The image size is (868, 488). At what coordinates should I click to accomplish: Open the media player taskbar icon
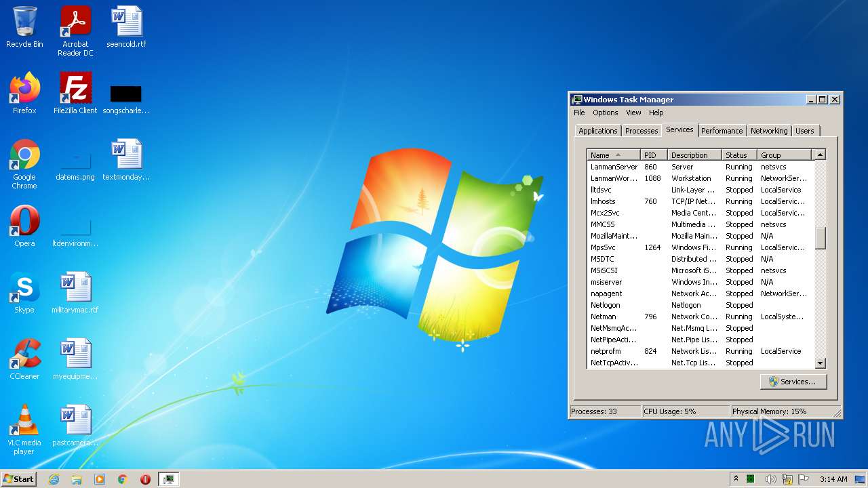point(100,479)
